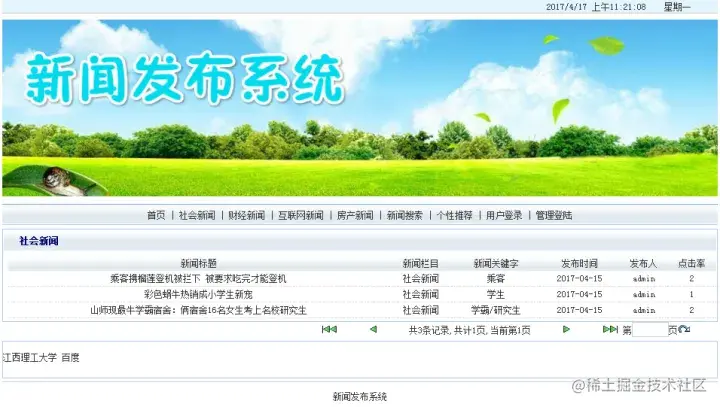
Task: Click 新闻关键字 column header
Action: [x=496, y=263]
